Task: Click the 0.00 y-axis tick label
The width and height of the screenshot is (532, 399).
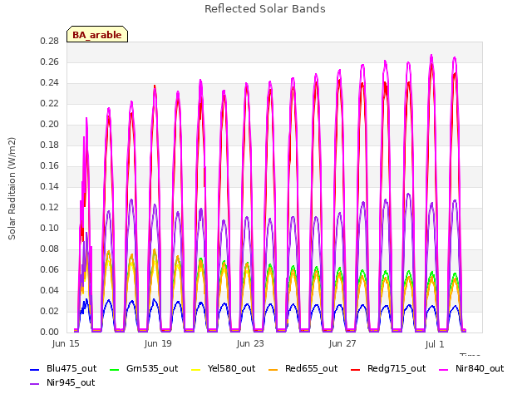Action: pos(50,332)
